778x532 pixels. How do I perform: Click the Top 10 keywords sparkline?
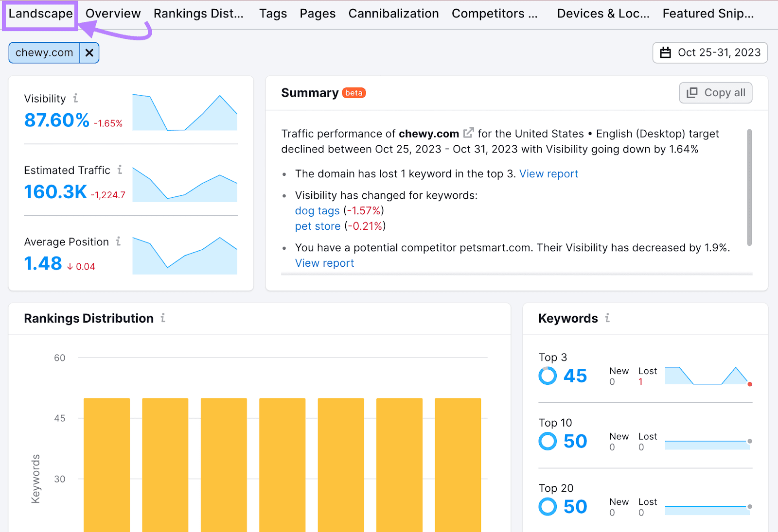[708, 445]
